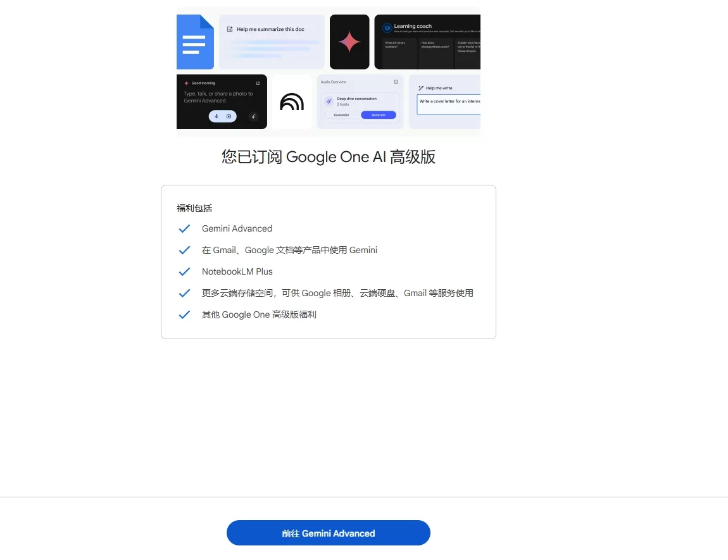Image resolution: width=728 pixels, height=560 pixels.
Task: Click the NotebookLM arc logo
Action: 292,102
